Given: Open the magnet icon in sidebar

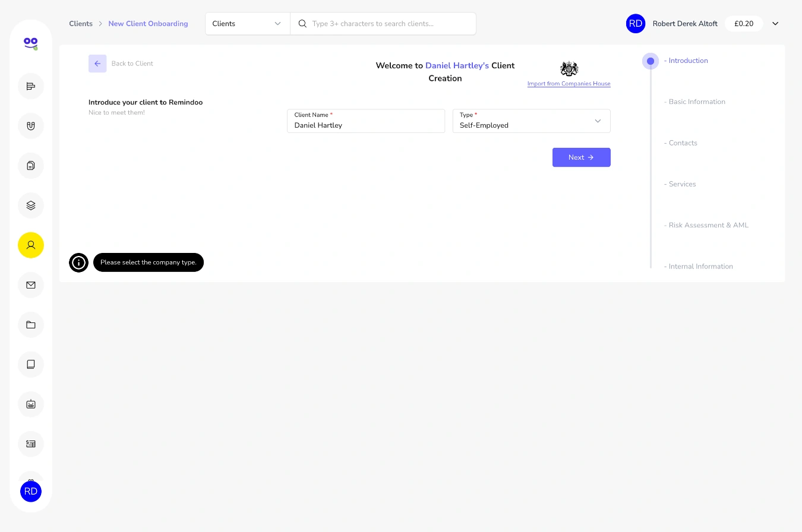Looking at the screenshot, I should point(31,126).
